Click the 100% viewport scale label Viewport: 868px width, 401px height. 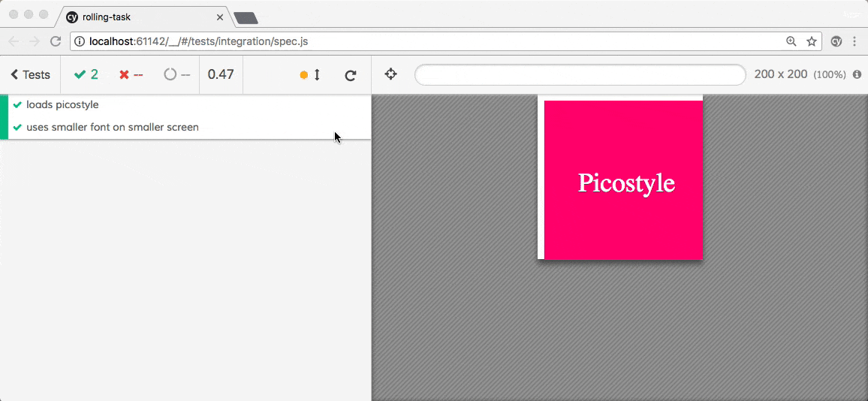tap(829, 75)
